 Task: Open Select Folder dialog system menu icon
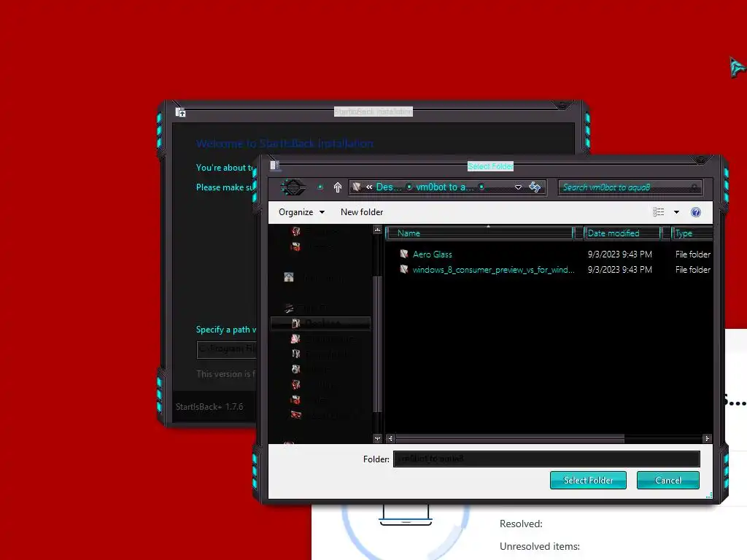pyautogui.click(x=274, y=166)
